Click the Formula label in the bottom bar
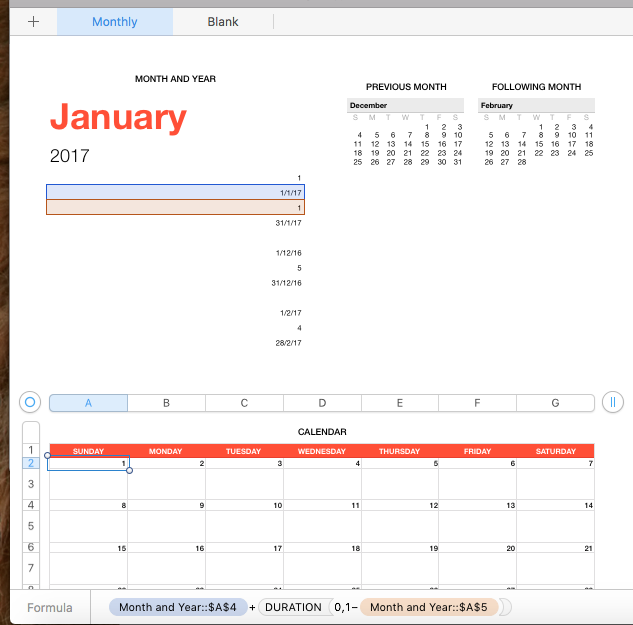The image size is (633, 625). coord(50,607)
